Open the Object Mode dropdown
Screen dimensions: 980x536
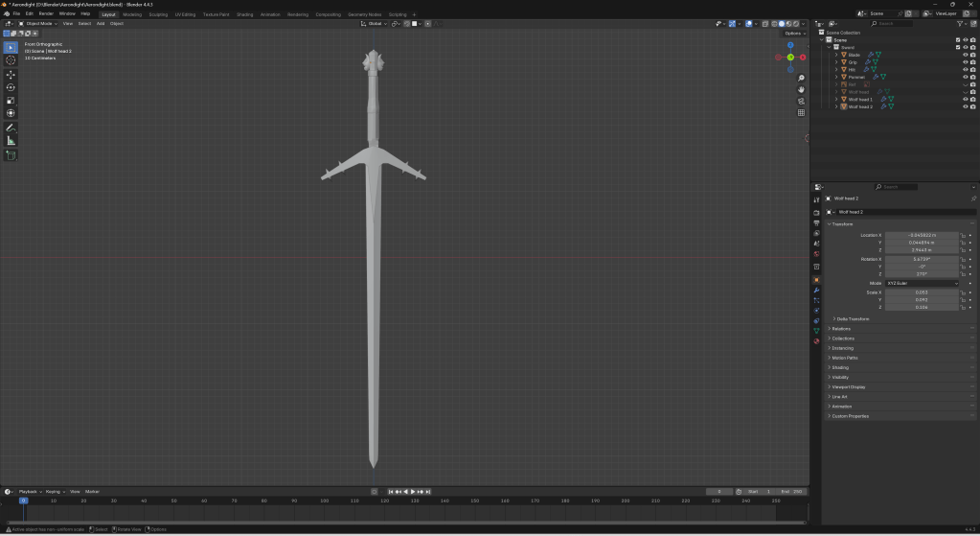pyautogui.click(x=41, y=23)
